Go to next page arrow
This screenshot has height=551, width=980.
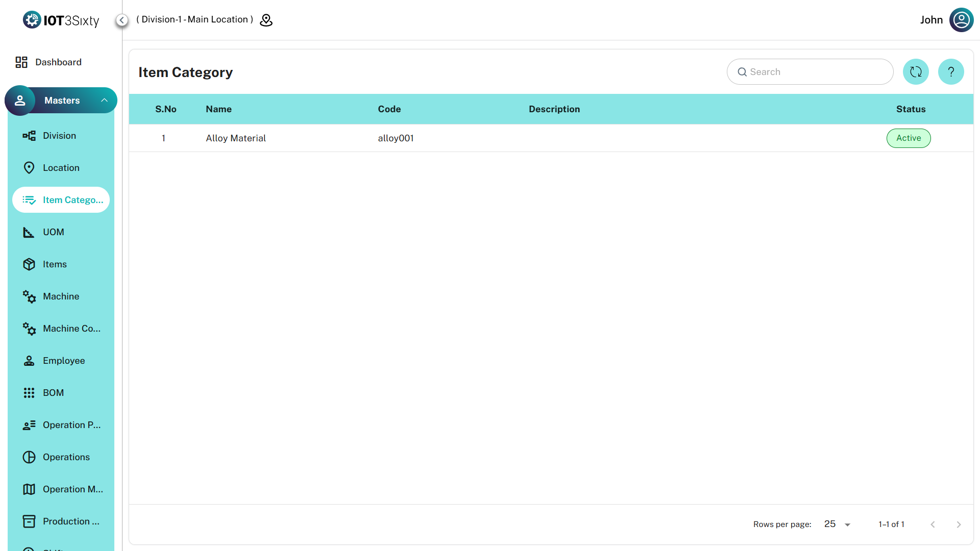click(x=958, y=524)
